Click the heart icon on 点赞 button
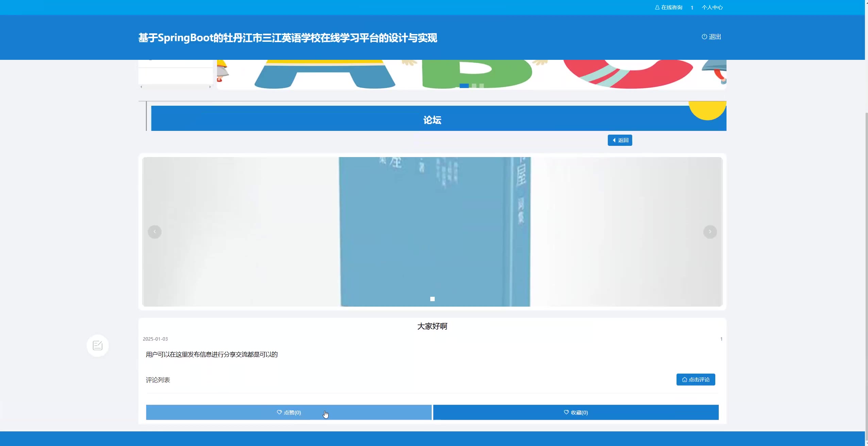868x446 pixels. pyautogui.click(x=279, y=412)
